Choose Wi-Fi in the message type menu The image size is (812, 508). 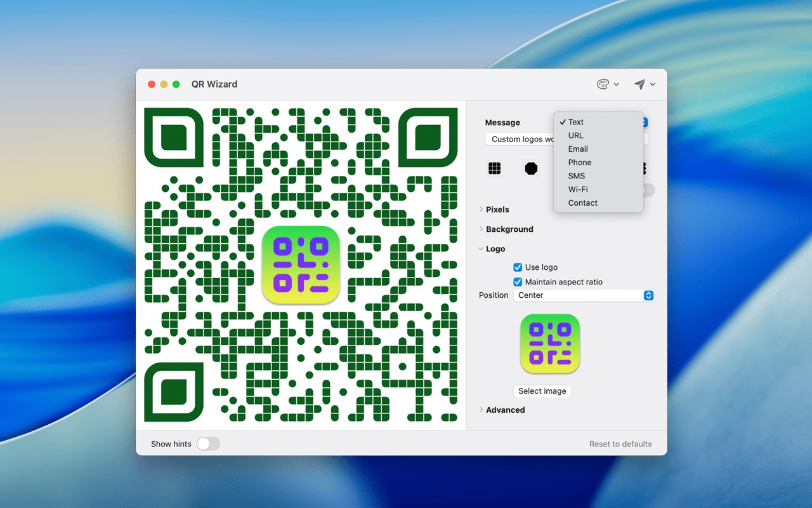(x=598, y=189)
